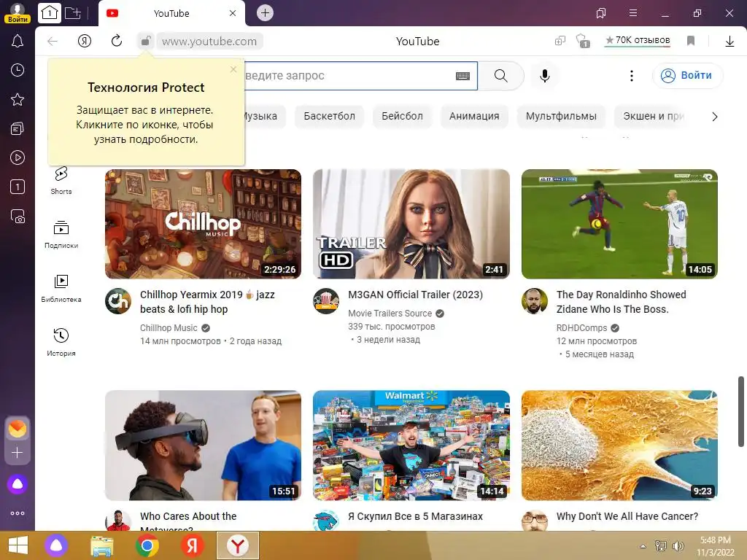Close the Protect technology tooltip
This screenshot has width=747, height=560.
233,69
